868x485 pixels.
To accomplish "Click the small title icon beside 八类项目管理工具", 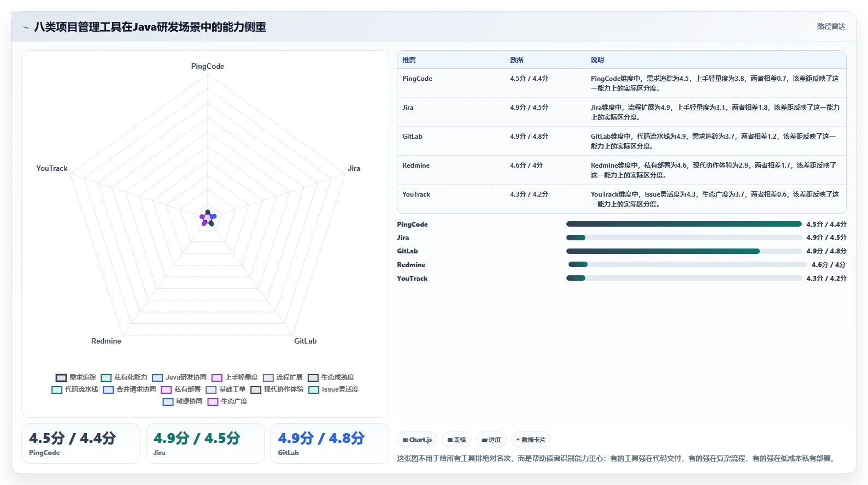I will click(26, 27).
